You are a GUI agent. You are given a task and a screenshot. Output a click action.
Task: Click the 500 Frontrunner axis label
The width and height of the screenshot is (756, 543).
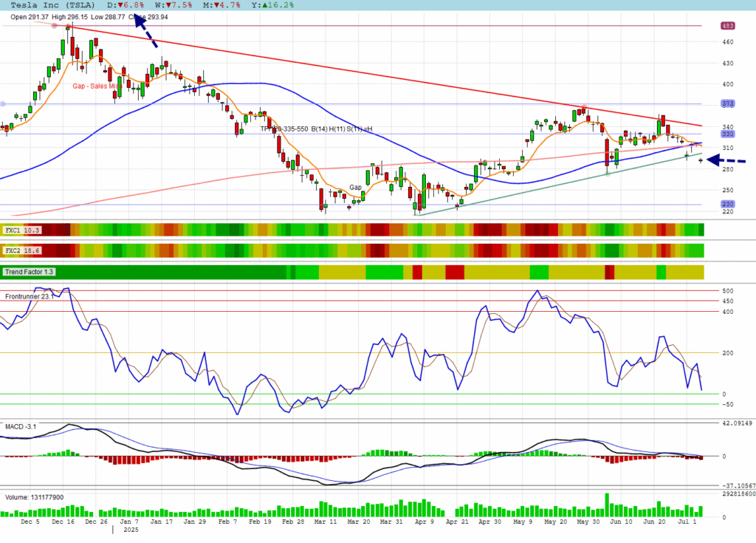coord(727,291)
